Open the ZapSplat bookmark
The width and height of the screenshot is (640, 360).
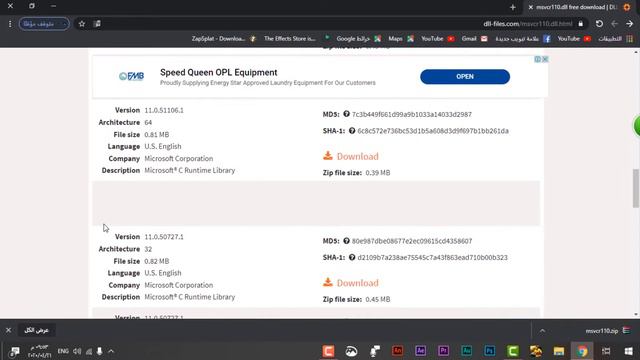(224, 39)
